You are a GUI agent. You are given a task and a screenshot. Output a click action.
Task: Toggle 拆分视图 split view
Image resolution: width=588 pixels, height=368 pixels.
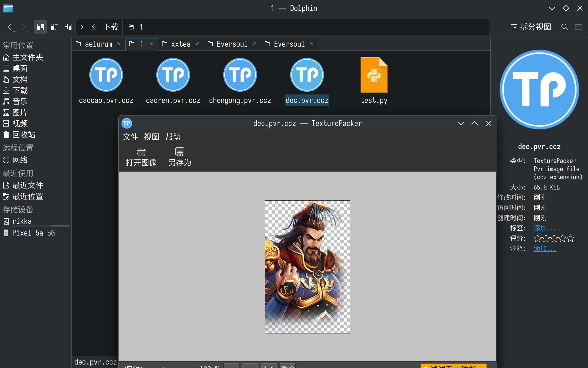[531, 27]
